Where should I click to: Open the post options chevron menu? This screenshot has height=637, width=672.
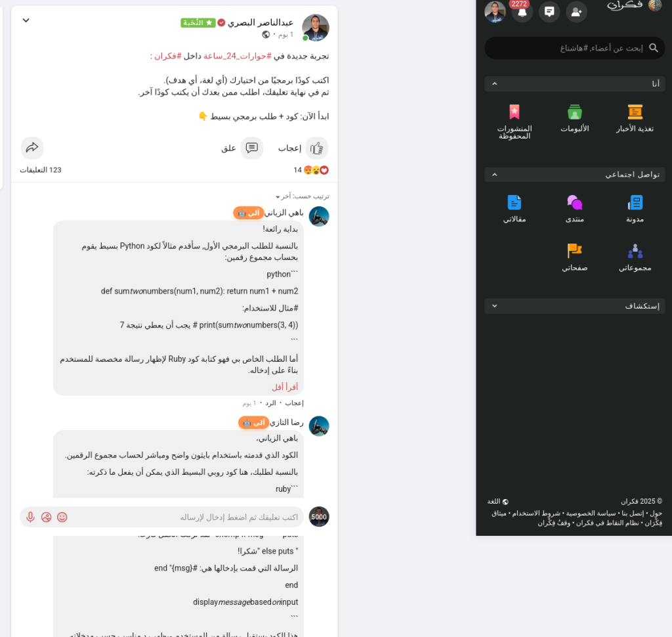click(26, 20)
